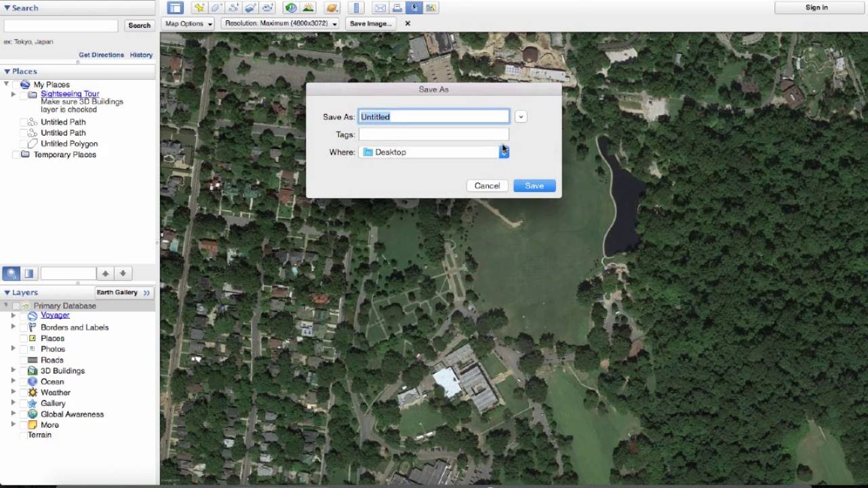Image resolution: width=868 pixels, height=488 pixels.
Task: Collapse the Places panel
Action: [7, 71]
